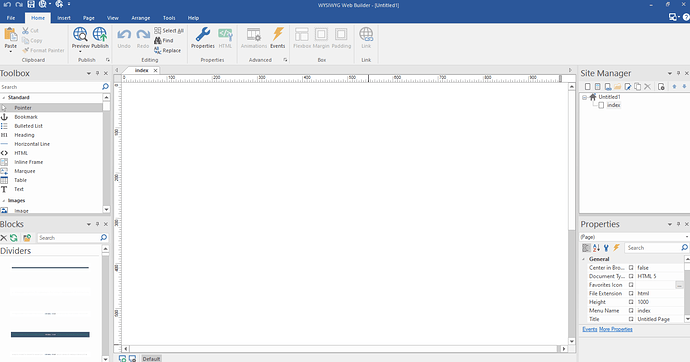
Task: Select the Text tool
Action: click(51, 189)
